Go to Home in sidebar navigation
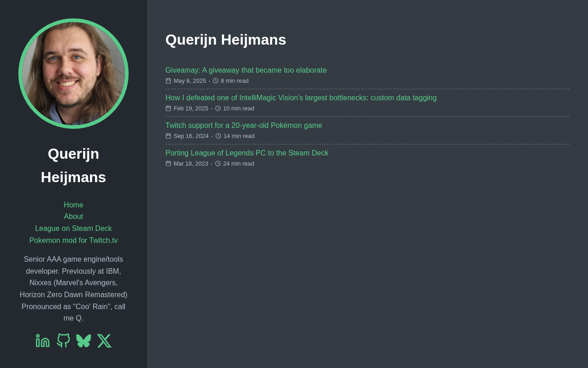 tap(73, 205)
